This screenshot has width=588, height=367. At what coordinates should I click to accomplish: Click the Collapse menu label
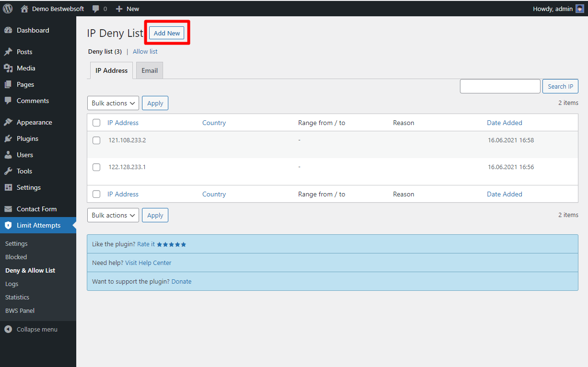(37, 329)
